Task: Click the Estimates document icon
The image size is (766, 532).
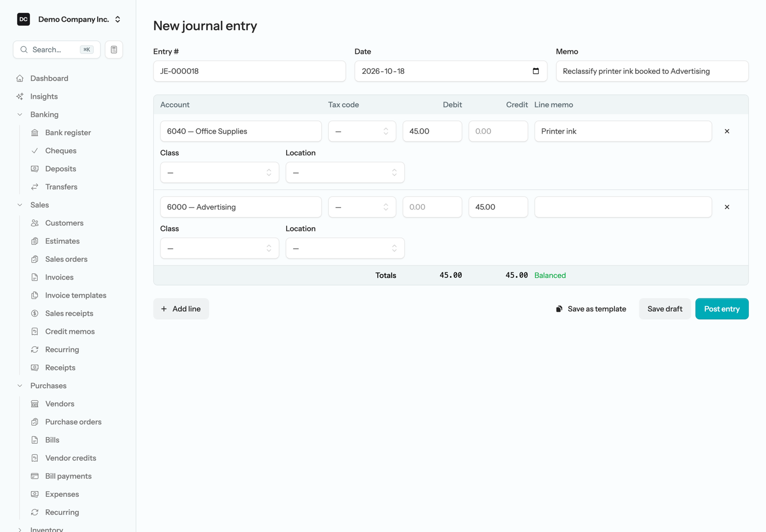Action: coord(35,241)
